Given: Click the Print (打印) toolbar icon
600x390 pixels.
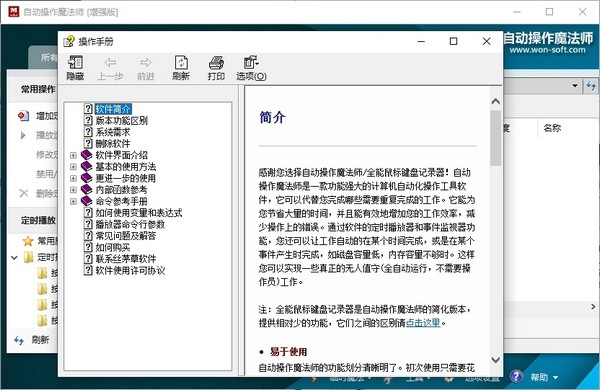Looking at the screenshot, I should point(216,62).
